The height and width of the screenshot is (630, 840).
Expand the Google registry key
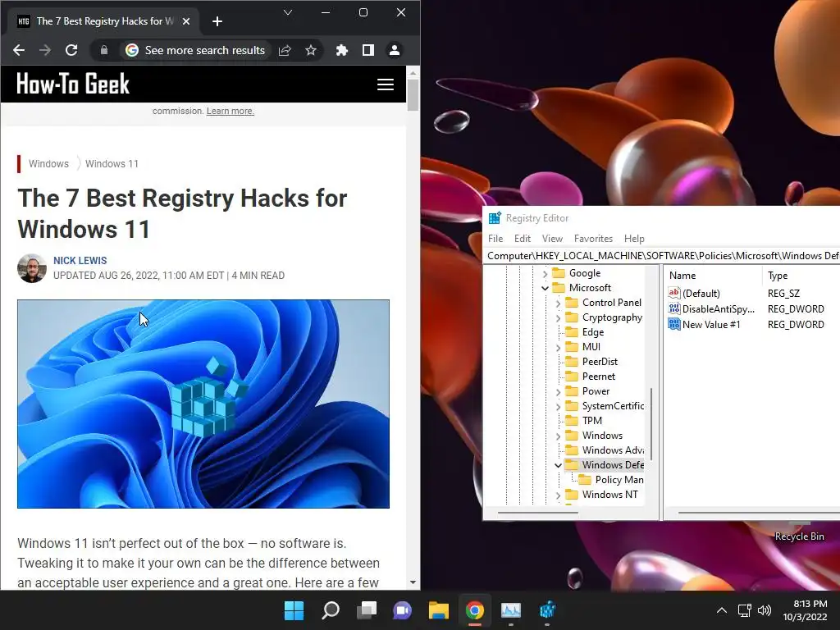(545, 274)
